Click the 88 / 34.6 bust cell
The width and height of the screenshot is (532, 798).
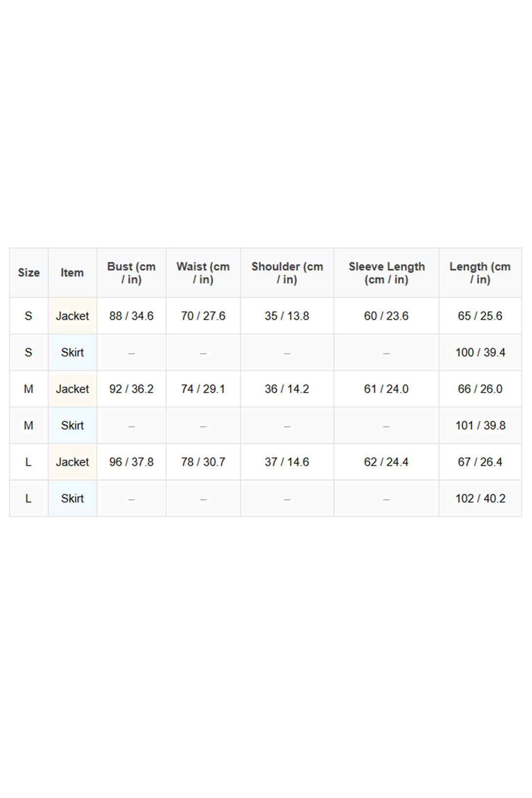pyautogui.click(x=132, y=316)
